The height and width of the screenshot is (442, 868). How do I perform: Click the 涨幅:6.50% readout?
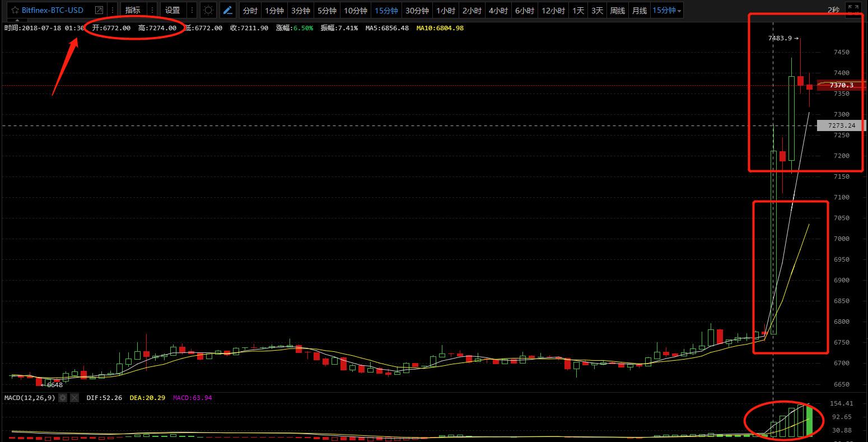tap(295, 28)
